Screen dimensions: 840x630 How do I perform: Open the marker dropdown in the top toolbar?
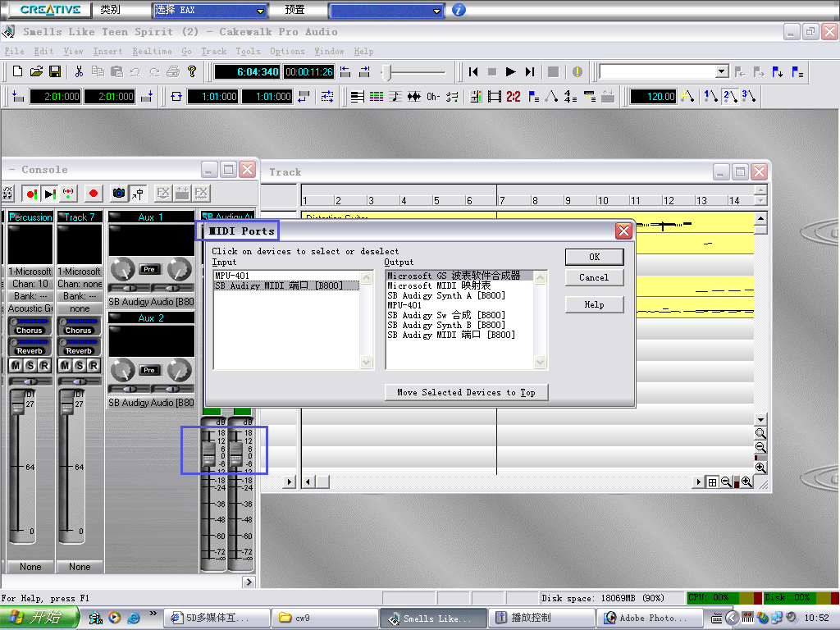tap(722, 71)
